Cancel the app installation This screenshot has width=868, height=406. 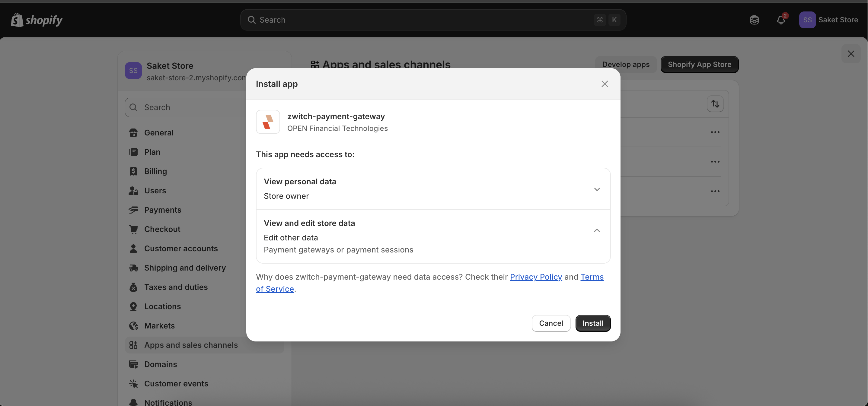[x=550, y=323]
